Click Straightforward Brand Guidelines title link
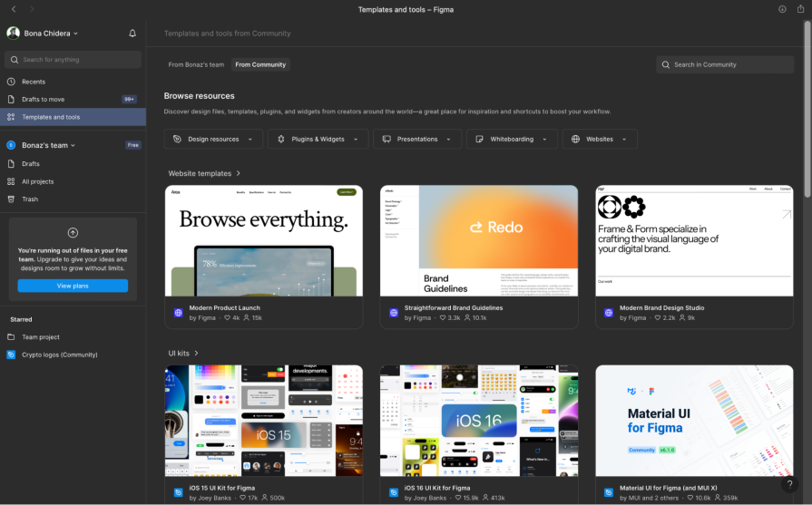 [x=454, y=308]
